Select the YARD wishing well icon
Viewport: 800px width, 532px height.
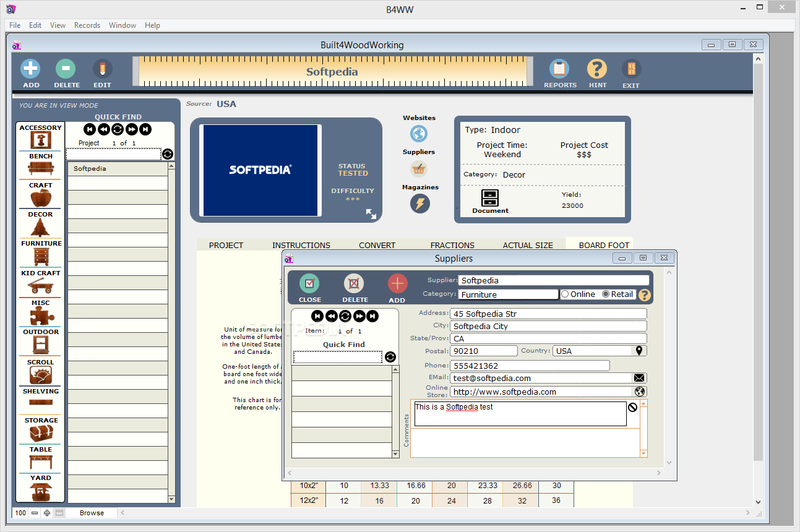click(x=41, y=492)
